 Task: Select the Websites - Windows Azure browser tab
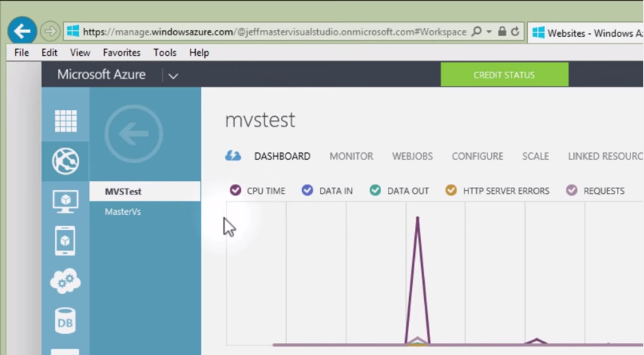pyautogui.click(x=586, y=33)
